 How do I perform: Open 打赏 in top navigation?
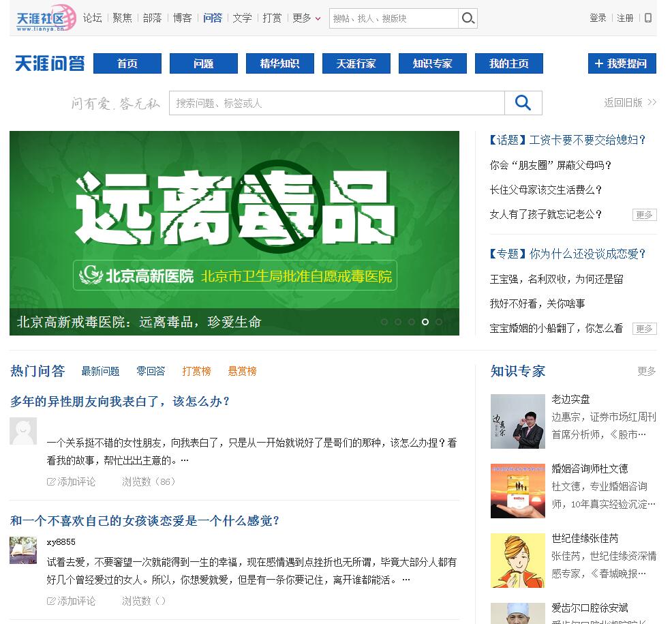[x=273, y=18]
